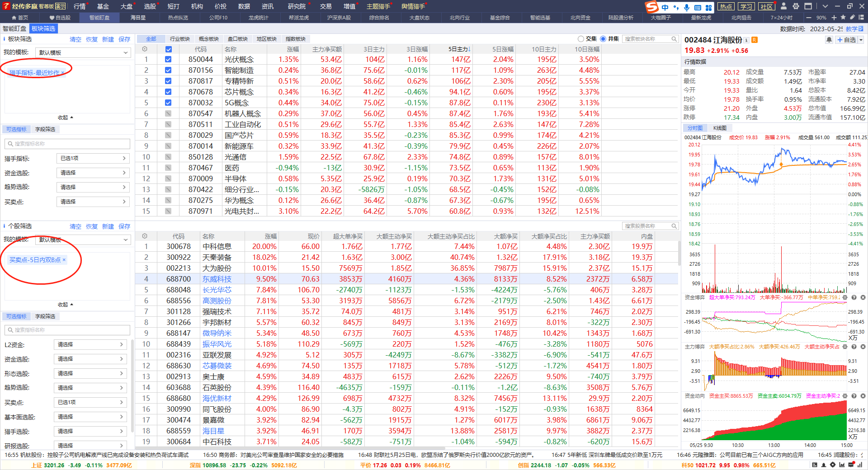Click lower 保存 in 个股筛选

(x=124, y=226)
